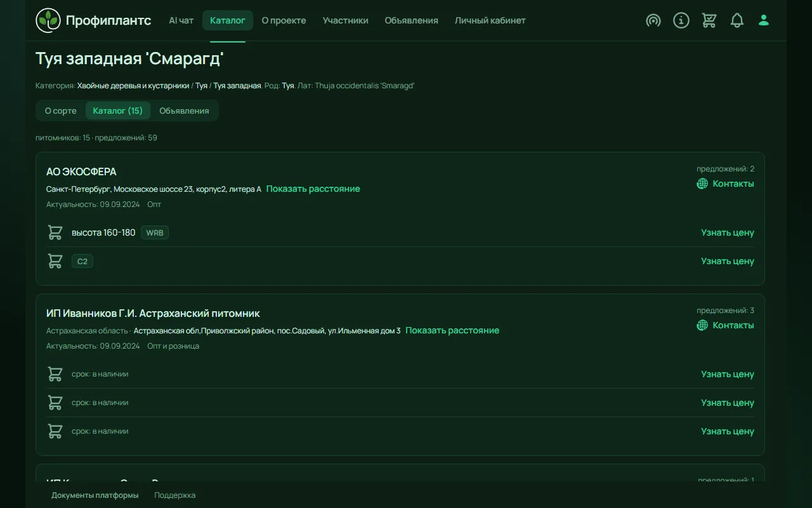Image resolution: width=812 pixels, height=508 pixels.
Task: Select Каталог in top navigation
Action: pos(227,20)
